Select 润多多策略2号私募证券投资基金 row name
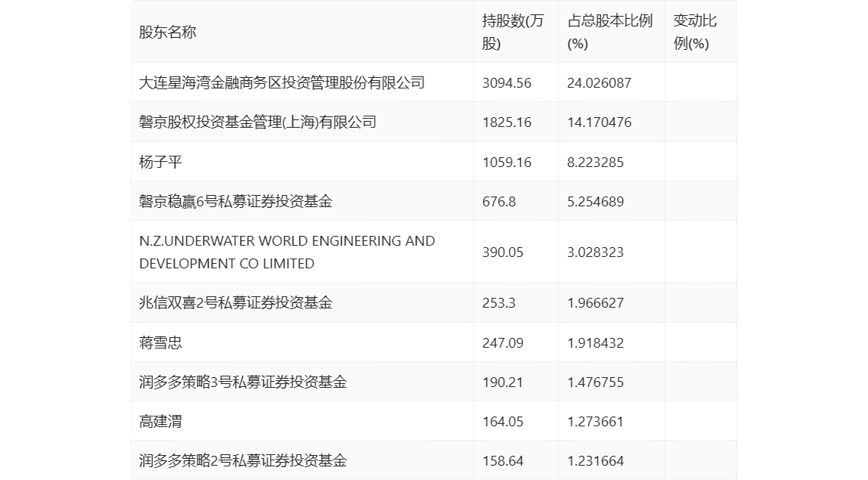This screenshot has width=868, height=480. pyautogui.click(x=243, y=460)
